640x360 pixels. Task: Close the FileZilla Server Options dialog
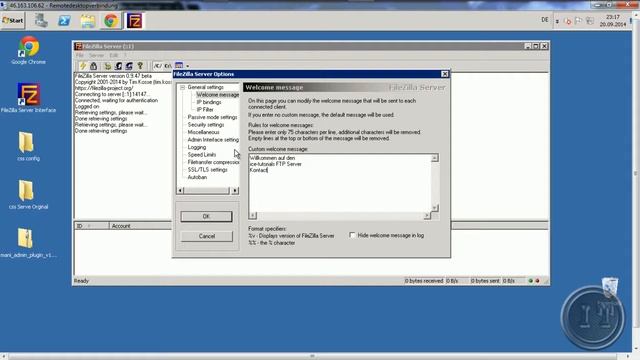pos(444,74)
